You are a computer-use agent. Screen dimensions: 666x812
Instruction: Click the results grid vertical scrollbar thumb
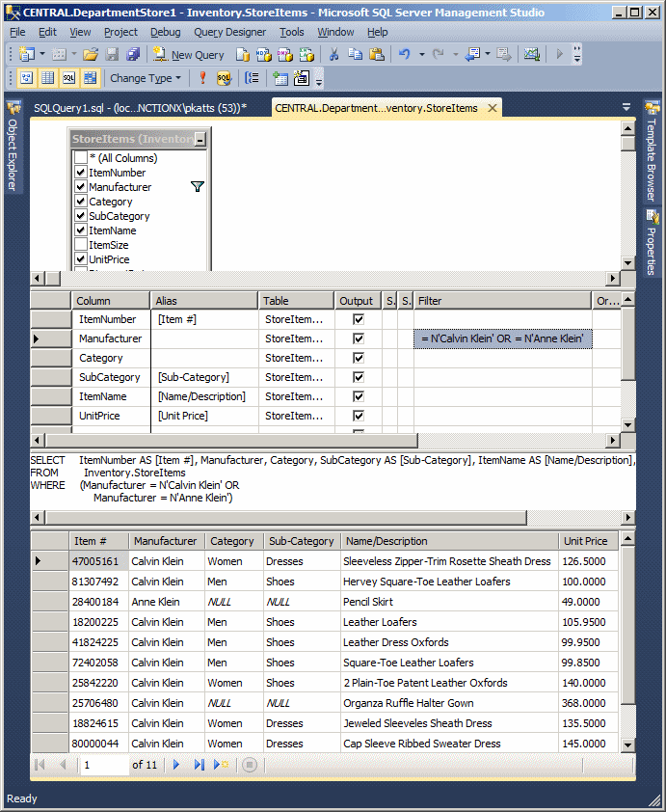(627, 626)
